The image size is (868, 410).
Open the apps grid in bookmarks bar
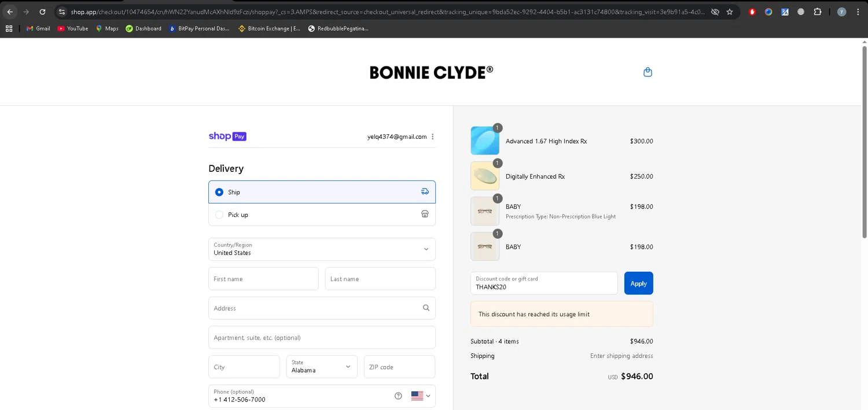click(x=9, y=28)
